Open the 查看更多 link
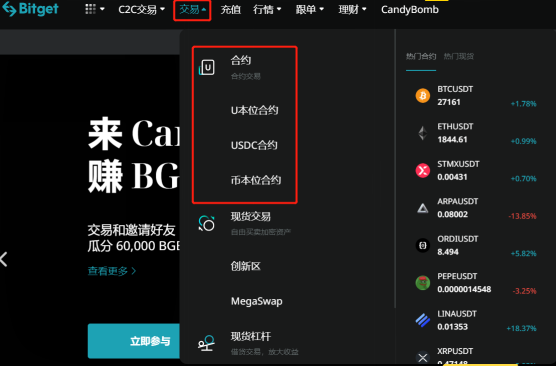The height and width of the screenshot is (366, 556). 112,271
